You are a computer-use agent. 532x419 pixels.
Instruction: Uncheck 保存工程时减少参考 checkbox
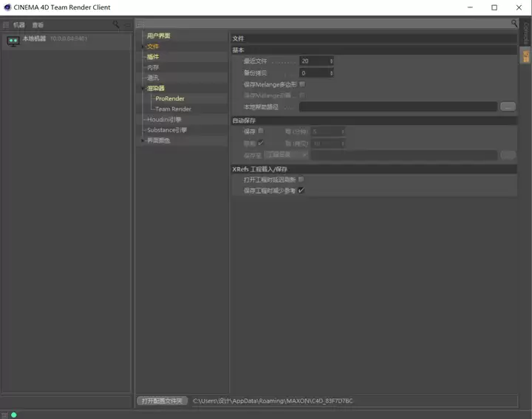301,191
